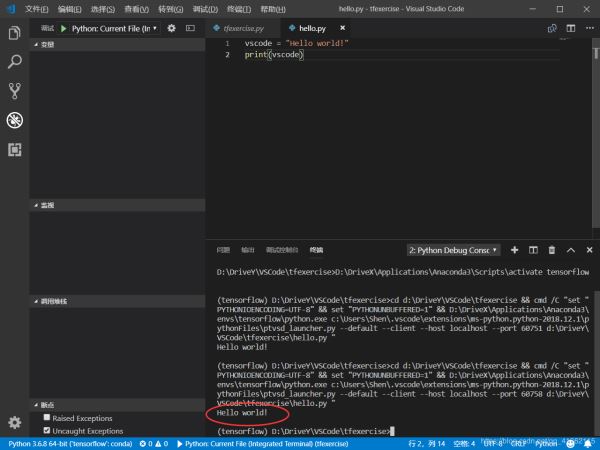This screenshot has width=600, height=450.
Task: Toggle the Uncaught Exceptions checkbox
Action: pos(47,430)
